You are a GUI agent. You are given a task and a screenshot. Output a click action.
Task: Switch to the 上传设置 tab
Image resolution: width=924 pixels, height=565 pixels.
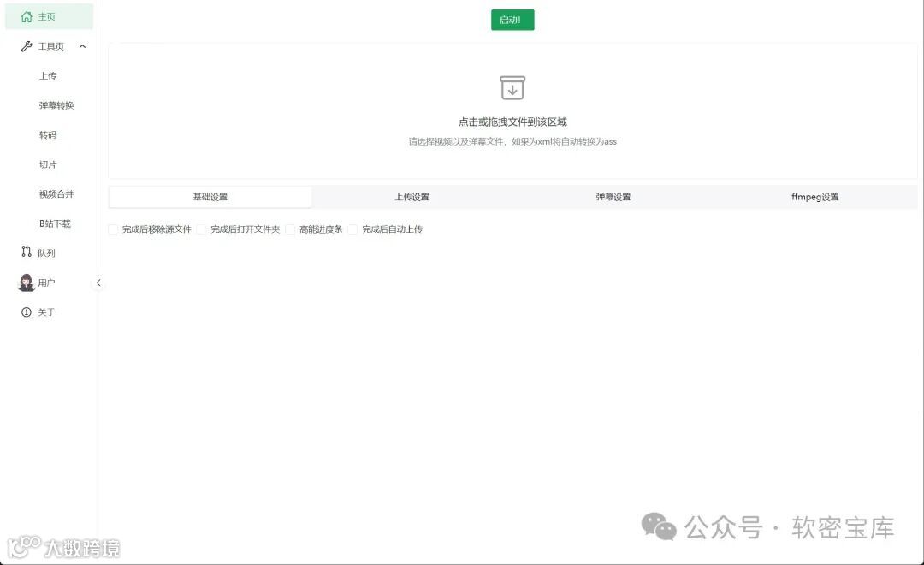(412, 197)
